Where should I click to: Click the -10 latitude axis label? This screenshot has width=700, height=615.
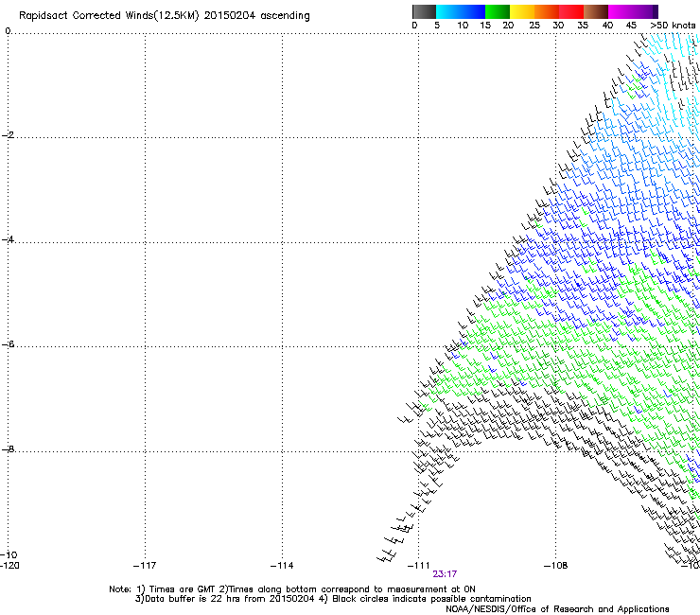9,554
